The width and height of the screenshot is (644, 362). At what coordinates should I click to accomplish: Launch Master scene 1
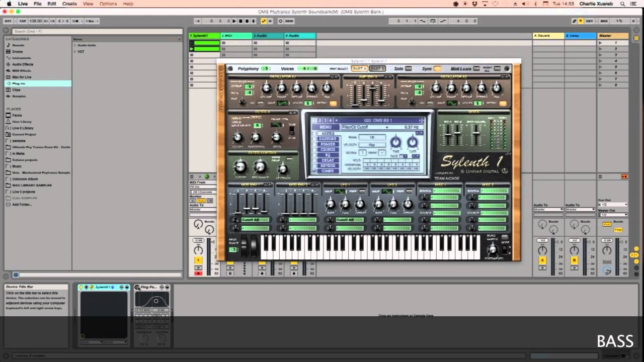tap(600, 43)
